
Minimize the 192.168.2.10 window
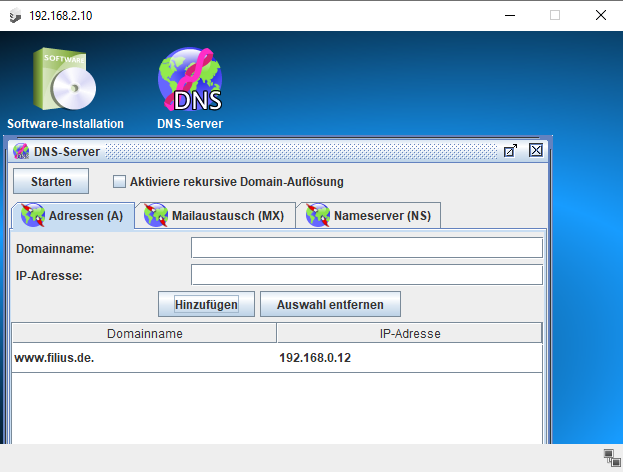click(510, 15)
